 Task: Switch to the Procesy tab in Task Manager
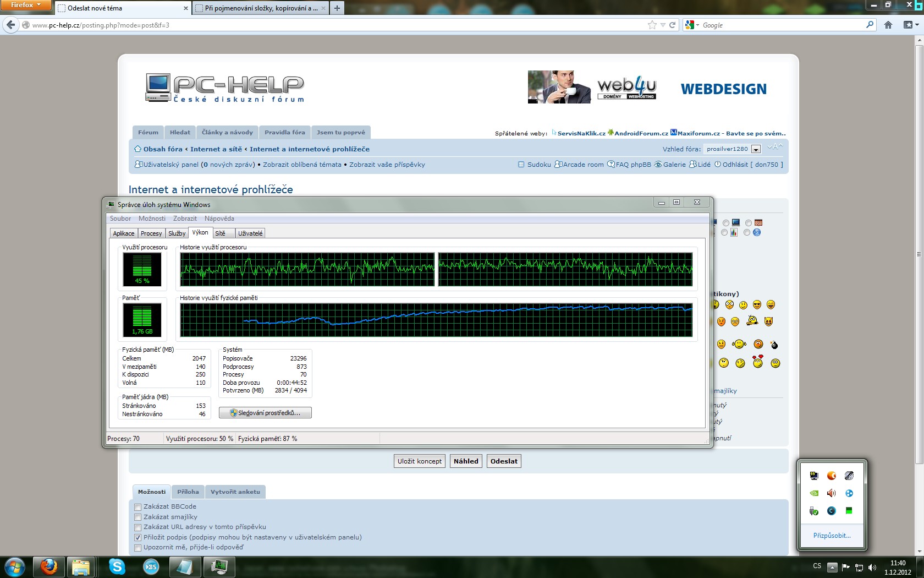click(x=151, y=233)
